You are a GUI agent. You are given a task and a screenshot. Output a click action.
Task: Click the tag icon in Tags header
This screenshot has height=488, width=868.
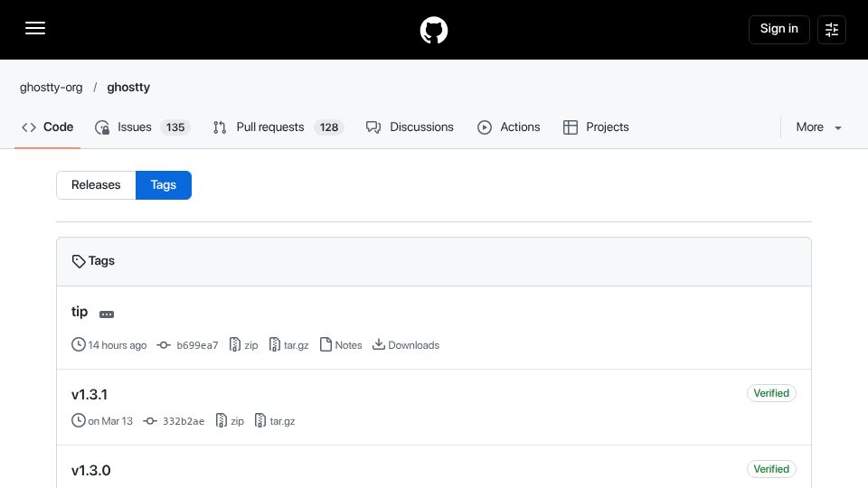[x=79, y=261]
